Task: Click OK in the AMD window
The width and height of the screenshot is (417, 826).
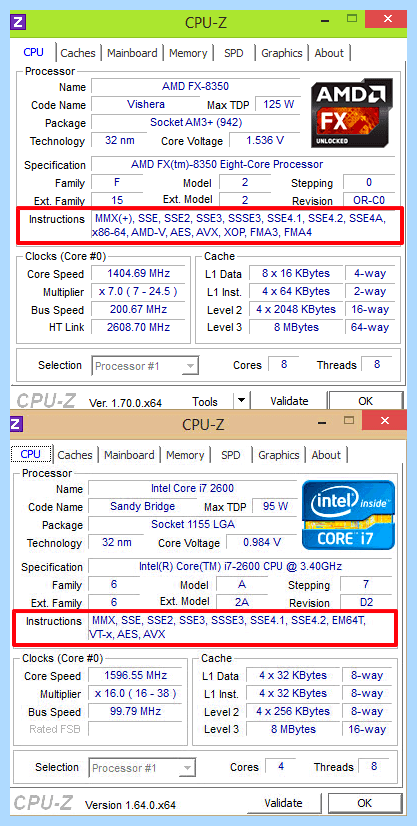Action: coord(365,401)
